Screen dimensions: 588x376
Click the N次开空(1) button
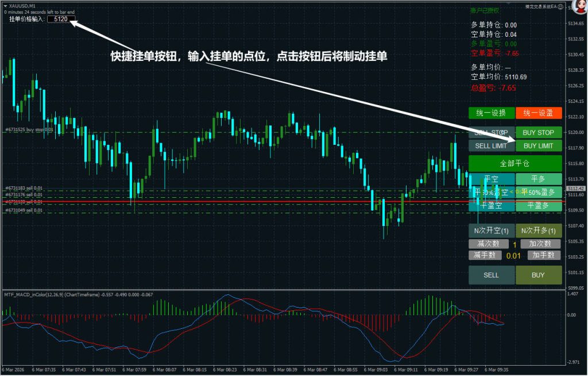pos(491,231)
